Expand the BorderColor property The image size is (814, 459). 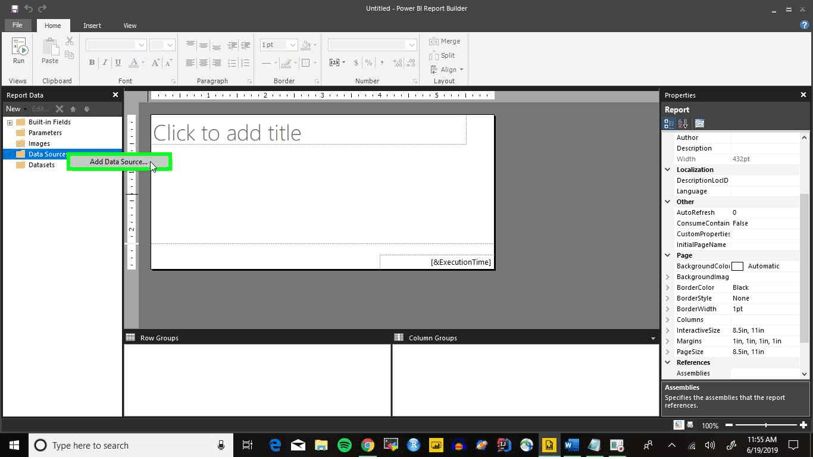(x=668, y=288)
